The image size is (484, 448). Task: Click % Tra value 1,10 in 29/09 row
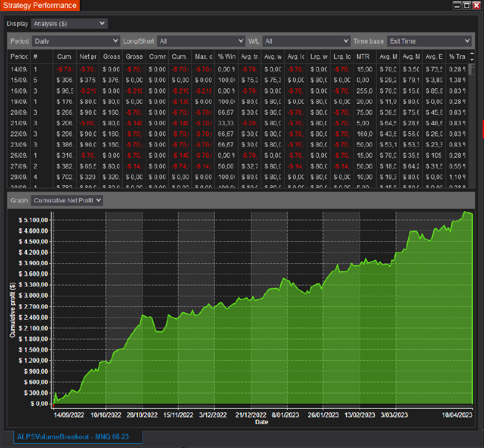point(457,177)
